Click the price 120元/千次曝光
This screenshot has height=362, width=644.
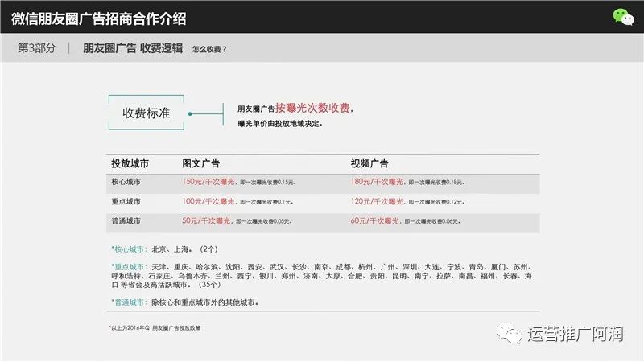[377, 202]
